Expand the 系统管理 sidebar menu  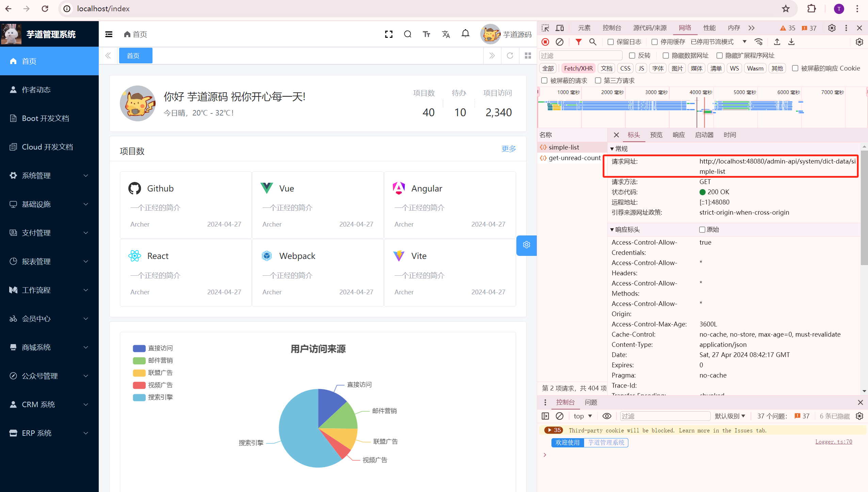[x=49, y=175]
